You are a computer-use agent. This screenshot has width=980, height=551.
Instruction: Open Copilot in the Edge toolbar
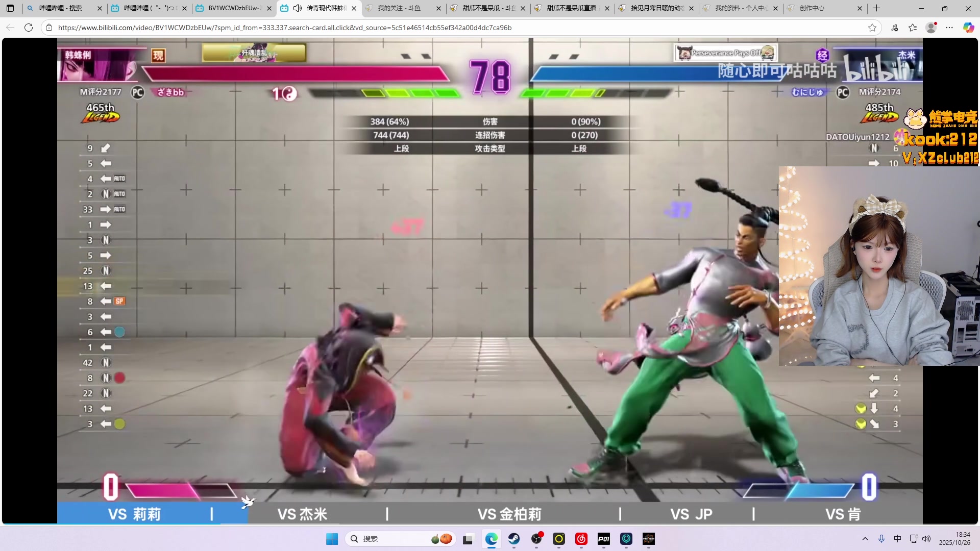point(968,28)
